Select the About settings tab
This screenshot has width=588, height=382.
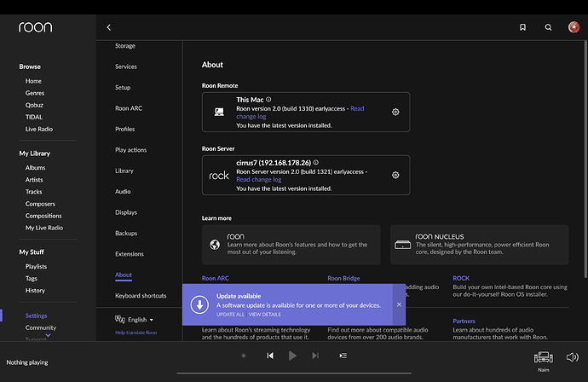[124, 275]
